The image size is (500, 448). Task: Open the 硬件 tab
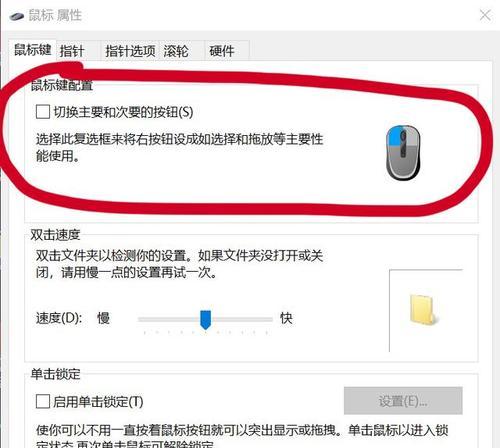[x=222, y=51]
